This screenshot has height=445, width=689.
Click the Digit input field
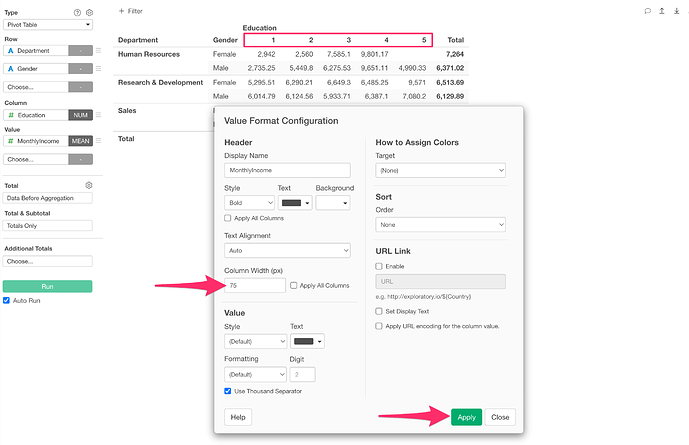302,375
